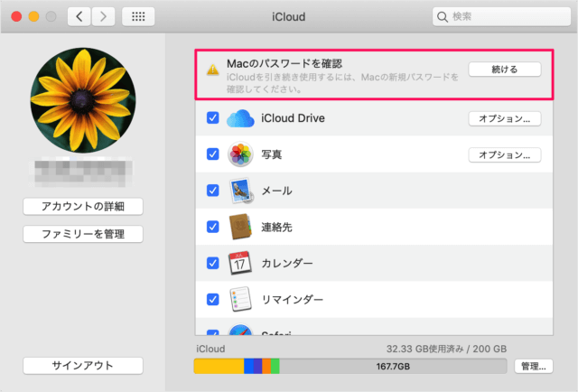Click the iCloud Drive cloud icon

pos(240,118)
